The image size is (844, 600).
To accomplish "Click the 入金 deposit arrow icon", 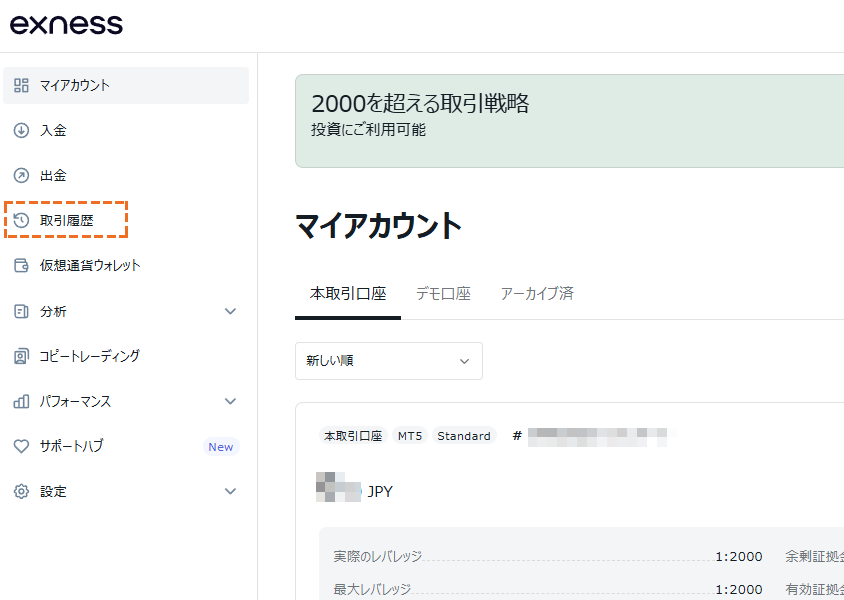I will (21, 130).
